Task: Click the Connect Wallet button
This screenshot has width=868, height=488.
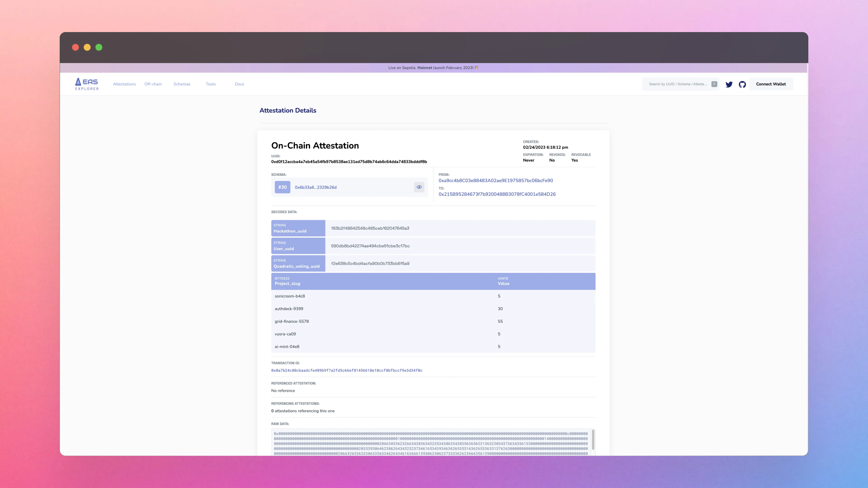Action: (771, 84)
